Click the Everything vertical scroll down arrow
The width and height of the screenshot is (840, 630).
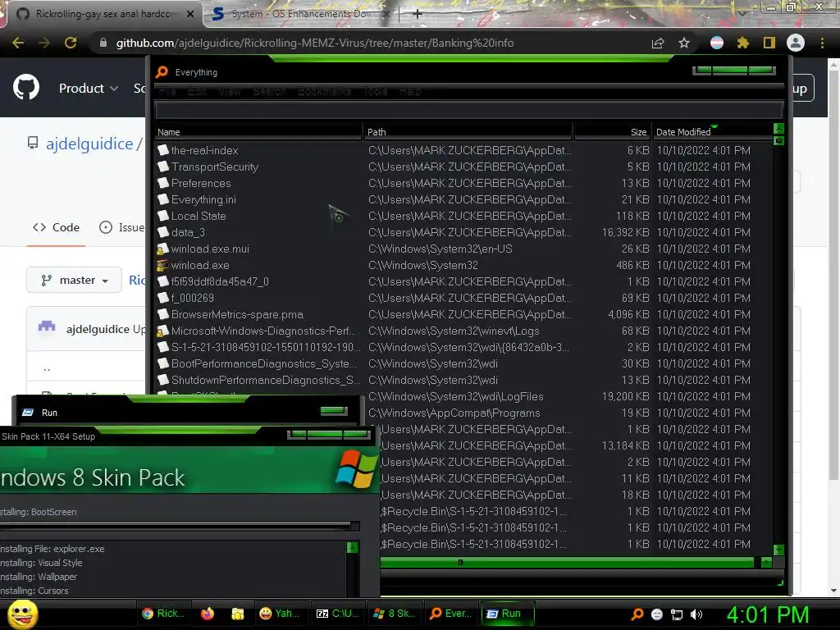tap(778, 550)
